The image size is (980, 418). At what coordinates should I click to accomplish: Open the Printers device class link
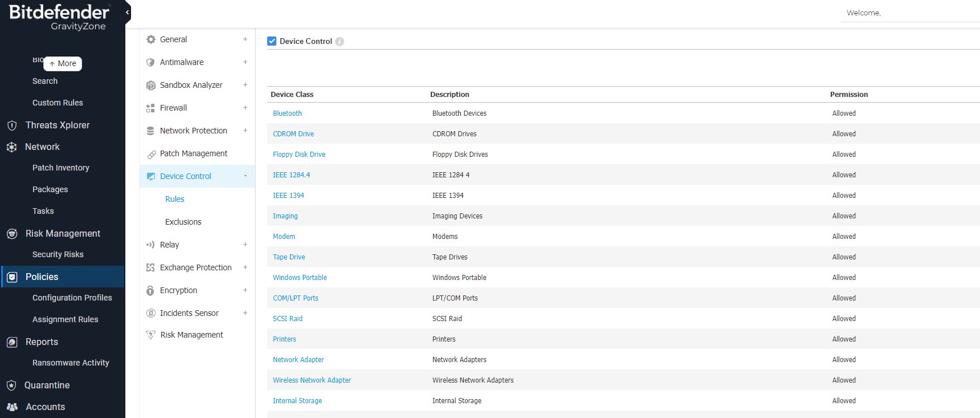click(x=284, y=339)
